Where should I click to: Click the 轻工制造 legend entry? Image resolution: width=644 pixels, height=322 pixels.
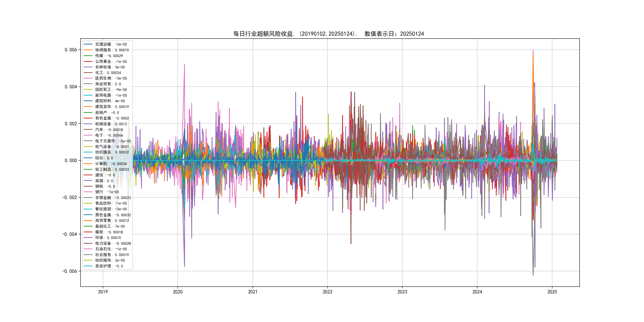coord(112,170)
